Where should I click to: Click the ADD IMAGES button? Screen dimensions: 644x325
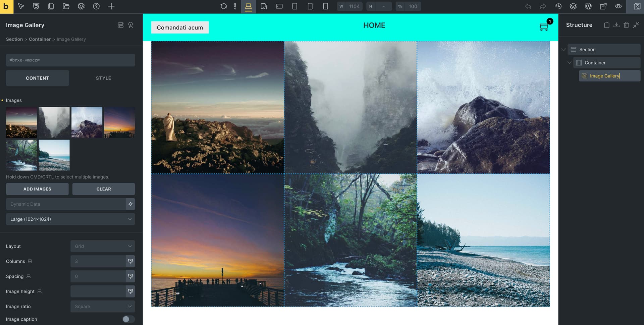(37, 189)
